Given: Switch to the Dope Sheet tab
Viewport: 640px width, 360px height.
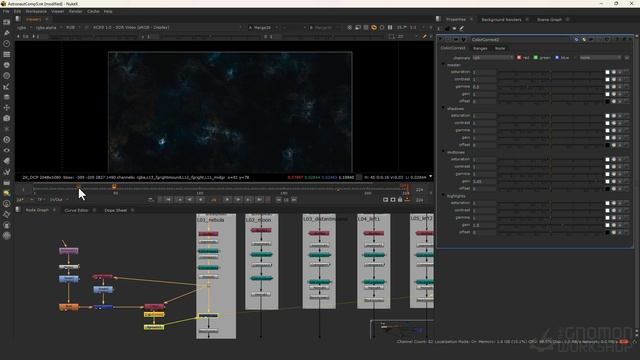Looking at the screenshot, I should [x=116, y=210].
